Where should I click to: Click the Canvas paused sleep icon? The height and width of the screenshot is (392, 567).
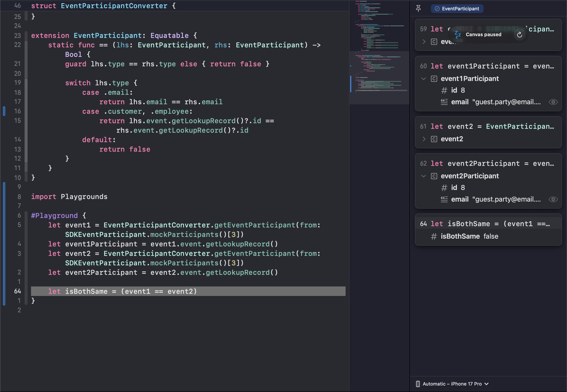coord(457,35)
